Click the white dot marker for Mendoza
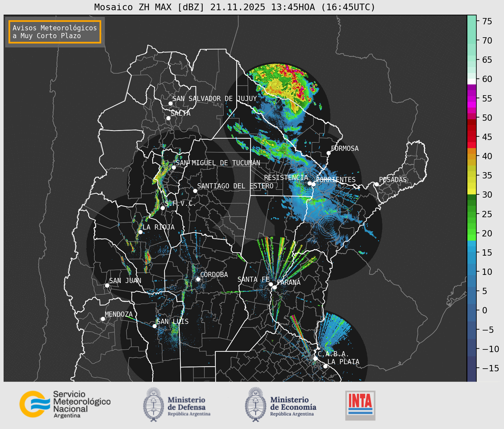The image size is (504, 429). click(103, 319)
